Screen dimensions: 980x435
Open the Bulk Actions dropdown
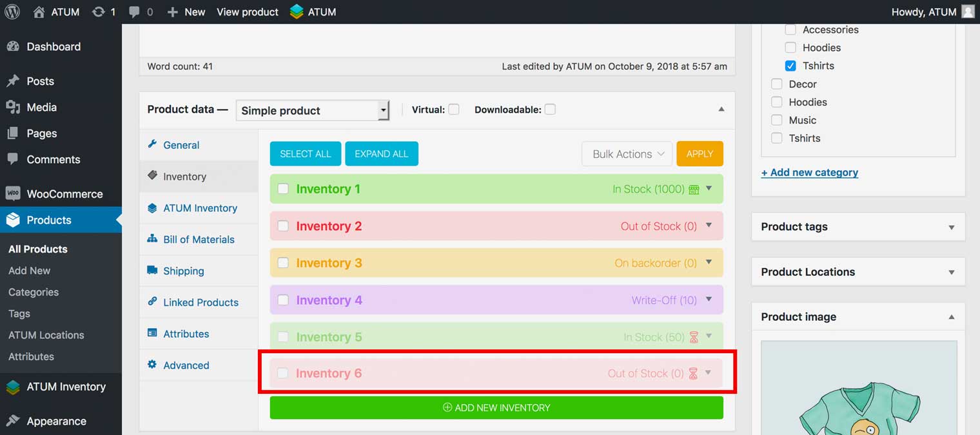pyautogui.click(x=627, y=154)
